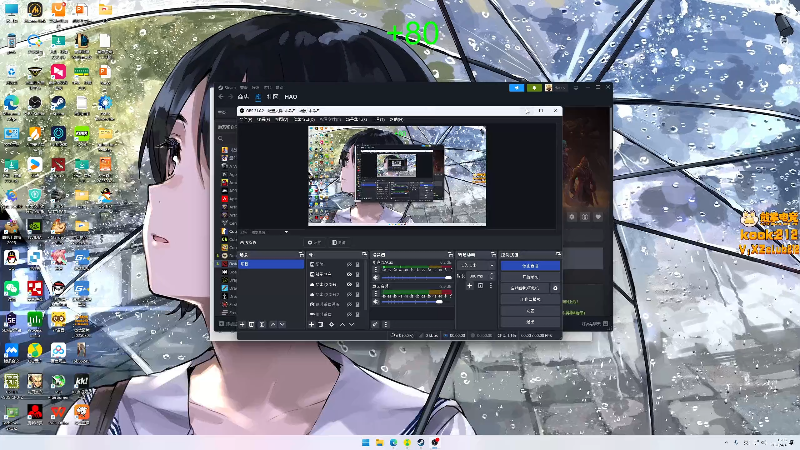
Task: Remove the selected scene in Scenes panel
Action: coord(252,324)
